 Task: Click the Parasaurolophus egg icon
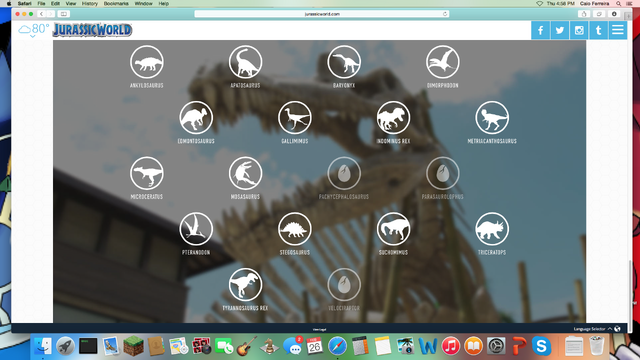(x=443, y=173)
